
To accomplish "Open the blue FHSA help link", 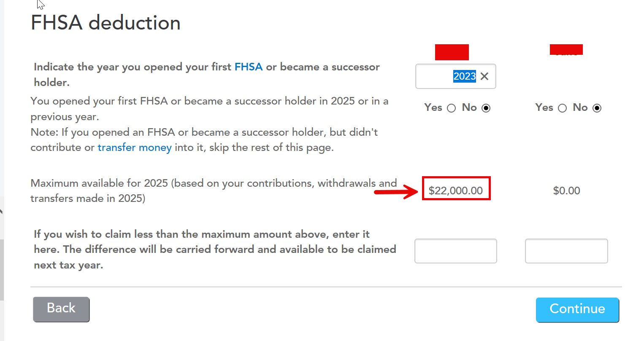I will tap(248, 67).
